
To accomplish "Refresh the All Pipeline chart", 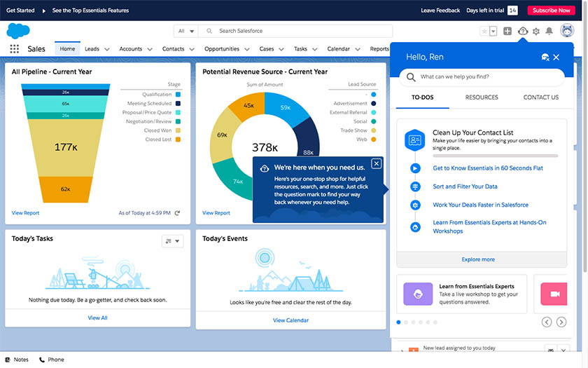I will point(177,213).
